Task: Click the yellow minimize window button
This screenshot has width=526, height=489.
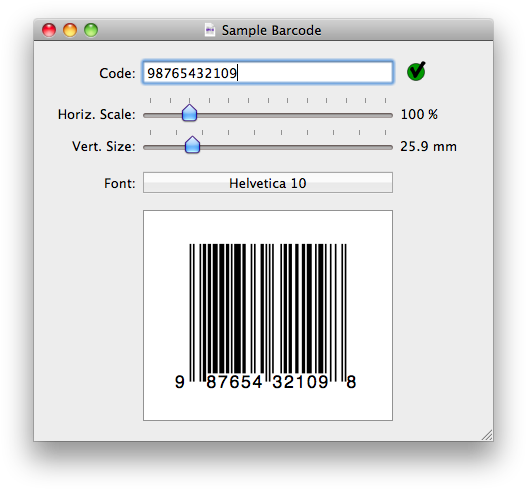Action: coord(70,30)
